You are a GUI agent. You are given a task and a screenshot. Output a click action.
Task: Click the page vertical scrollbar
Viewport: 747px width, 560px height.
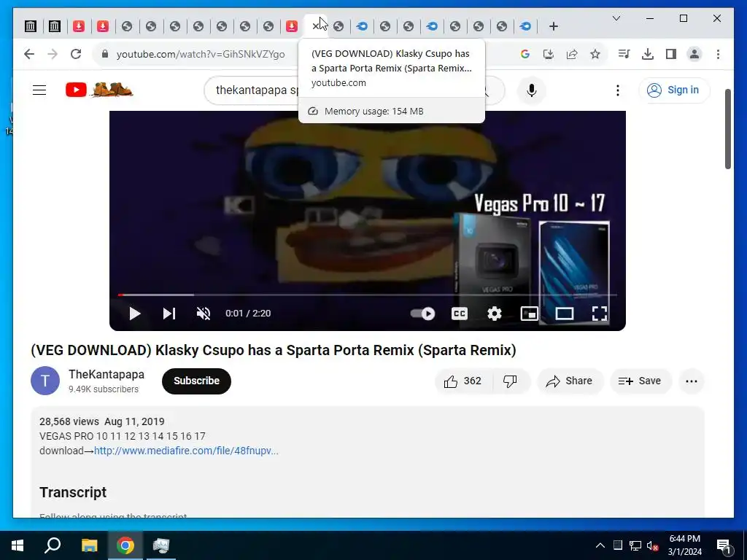727,128
